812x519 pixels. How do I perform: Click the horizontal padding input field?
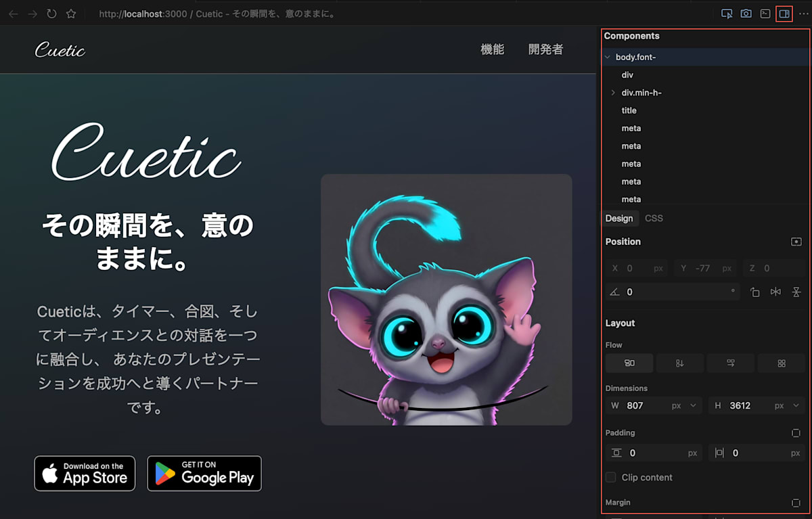pyautogui.click(x=757, y=453)
